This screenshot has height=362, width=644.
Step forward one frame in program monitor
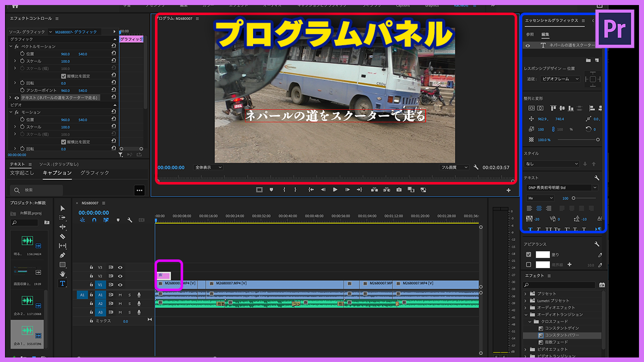(x=348, y=190)
